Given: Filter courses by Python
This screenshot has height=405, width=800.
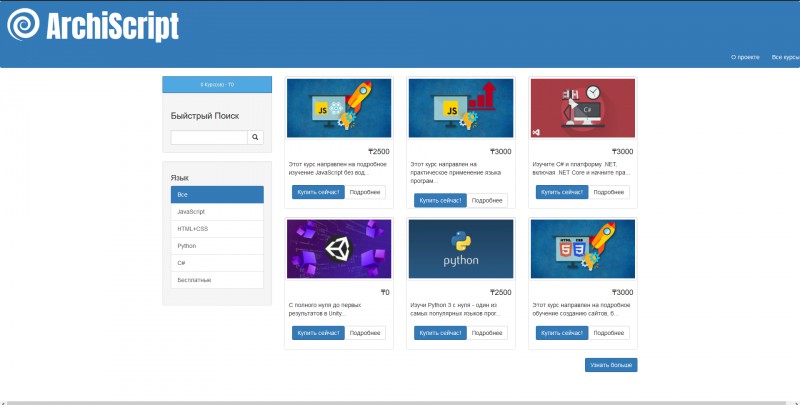Looking at the screenshot, I should point(217,246).
